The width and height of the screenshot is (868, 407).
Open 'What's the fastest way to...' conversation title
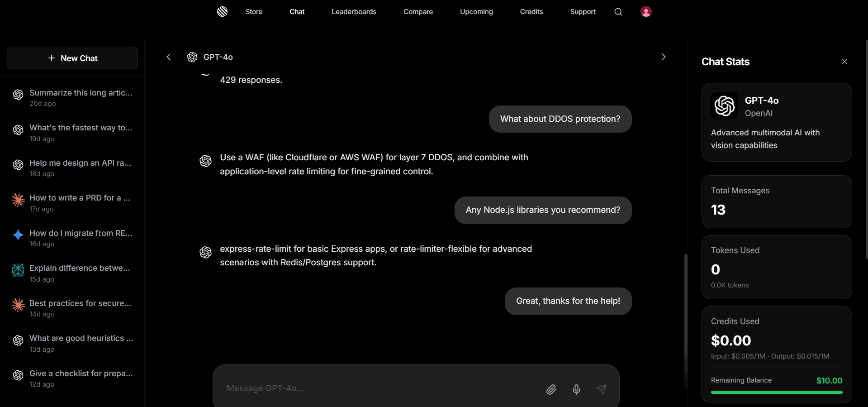(x=81, y=128)
